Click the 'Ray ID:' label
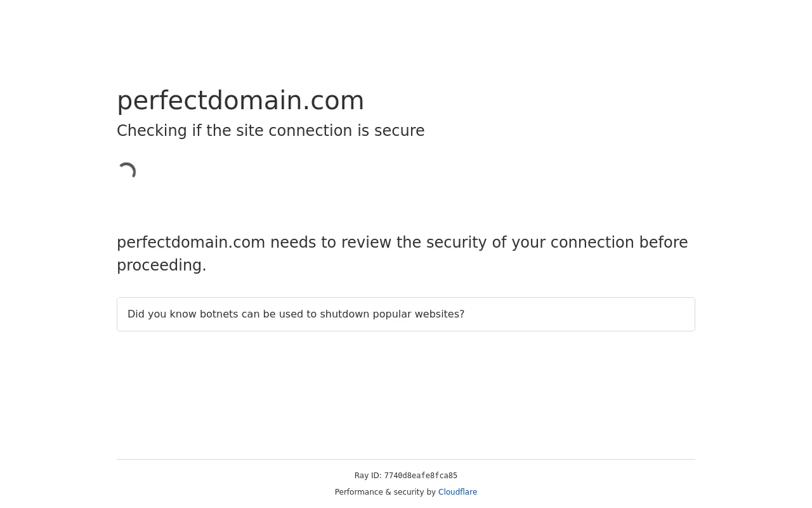The width and height of the screenshot is (812, 508). [x=368, y=476]
